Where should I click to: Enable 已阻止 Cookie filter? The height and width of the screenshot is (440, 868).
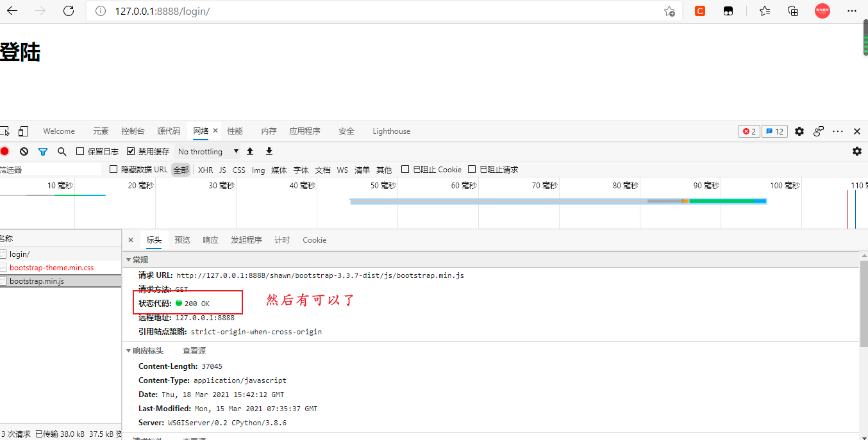pos(405,170)
